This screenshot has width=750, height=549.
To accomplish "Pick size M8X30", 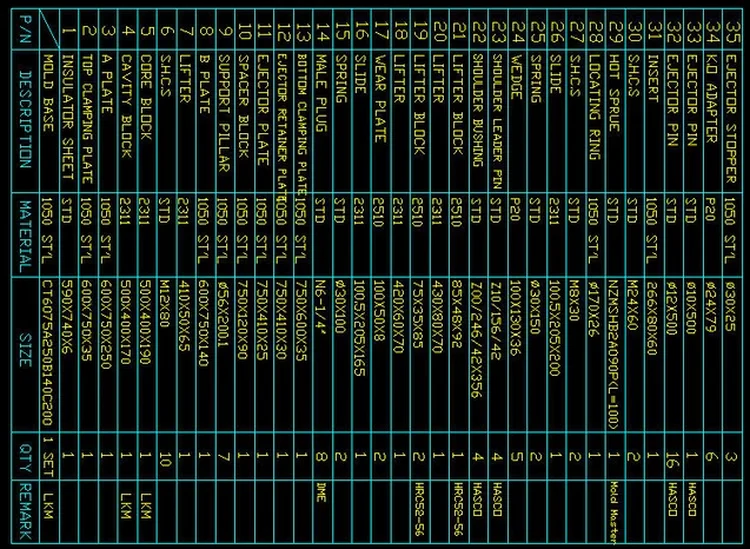I will [575, 300].
